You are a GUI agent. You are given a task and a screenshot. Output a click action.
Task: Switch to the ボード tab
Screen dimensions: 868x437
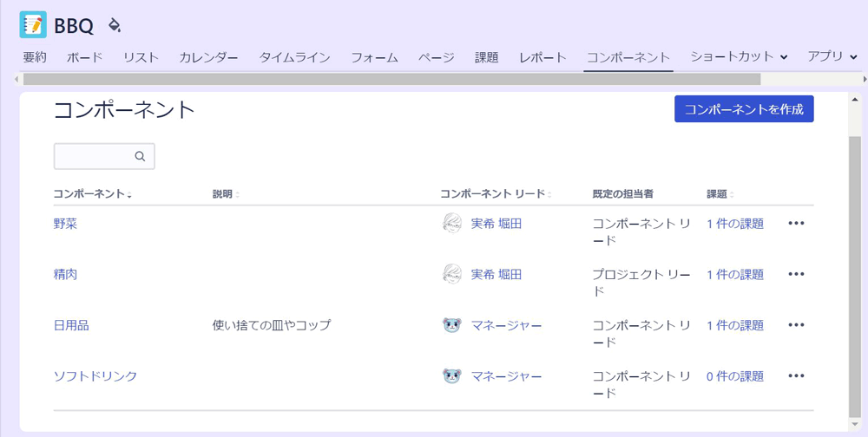pyautogui.click(x=85, y=57)
